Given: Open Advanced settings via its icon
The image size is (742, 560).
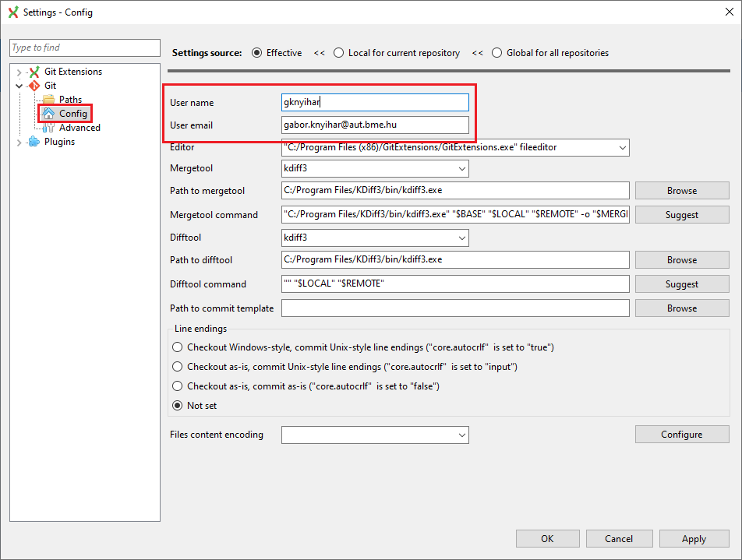Looking at the screenshot, I should tap(49, 128).
